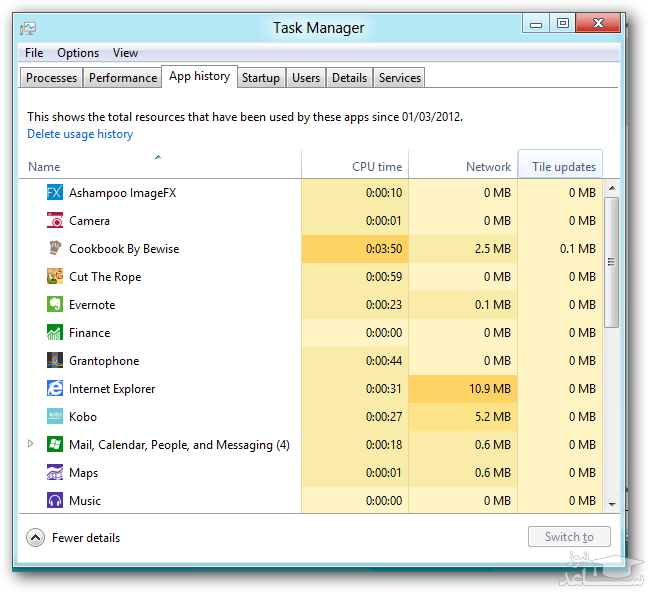
Task: Click the scrollbar down arrow in app list
Action: pos(611,504)
